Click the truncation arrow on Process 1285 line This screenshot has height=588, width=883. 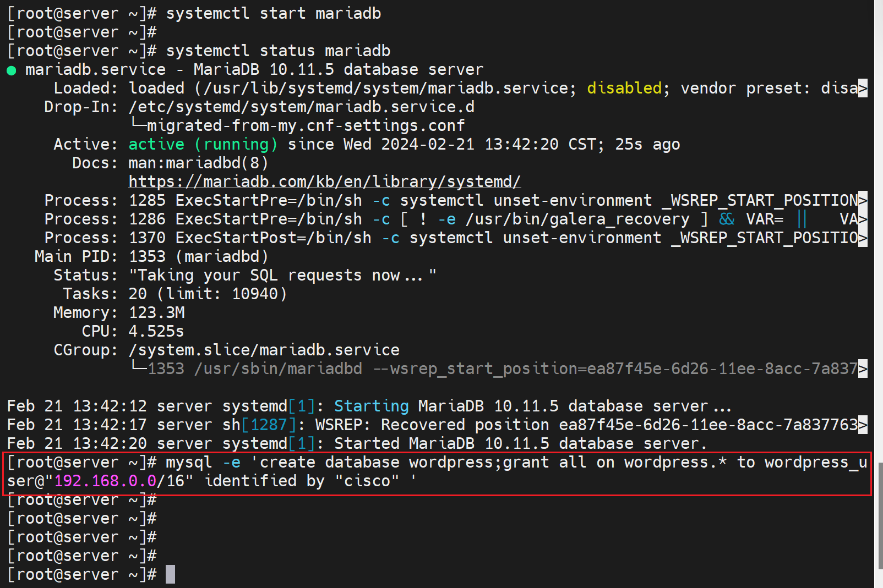tap(863, 200)
